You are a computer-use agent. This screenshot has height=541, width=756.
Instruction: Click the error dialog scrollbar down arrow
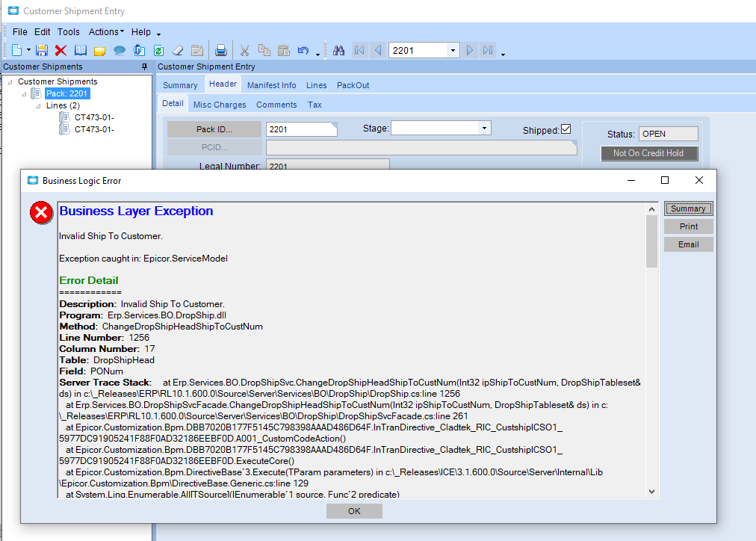[651, 492]
